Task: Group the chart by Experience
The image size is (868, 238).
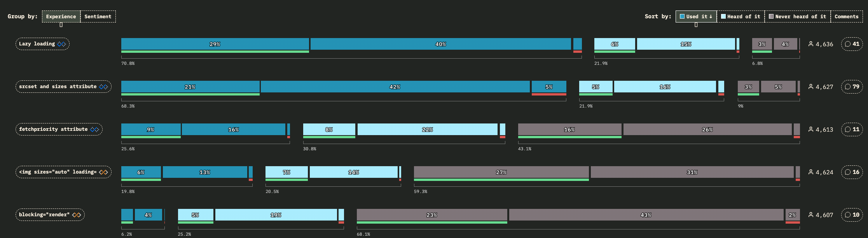Action: (61, 16)
